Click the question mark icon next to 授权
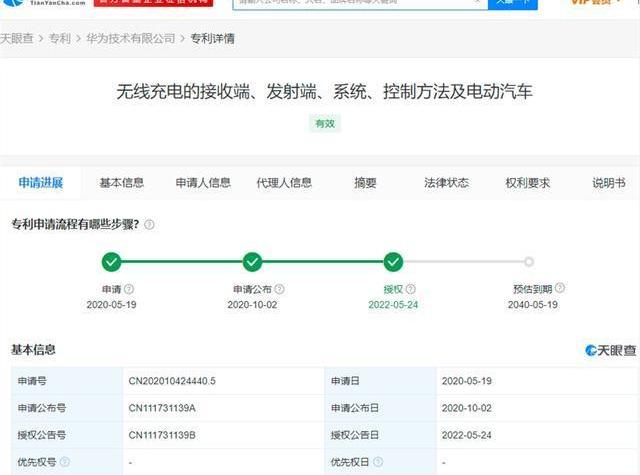 tap(410, 289)
